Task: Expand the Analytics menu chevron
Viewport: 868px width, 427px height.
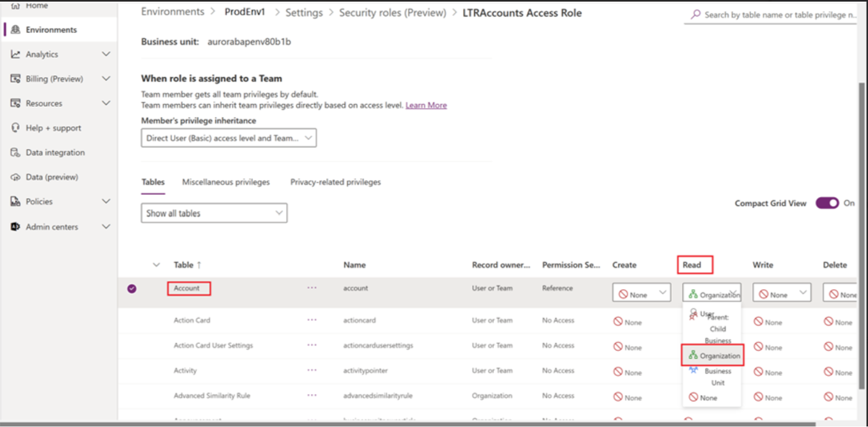Action: [106, 54]
